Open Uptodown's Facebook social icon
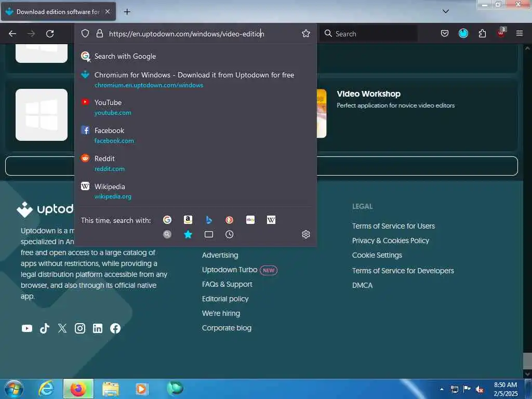Screen dimensions: 532x399 (x=115, y=328)
